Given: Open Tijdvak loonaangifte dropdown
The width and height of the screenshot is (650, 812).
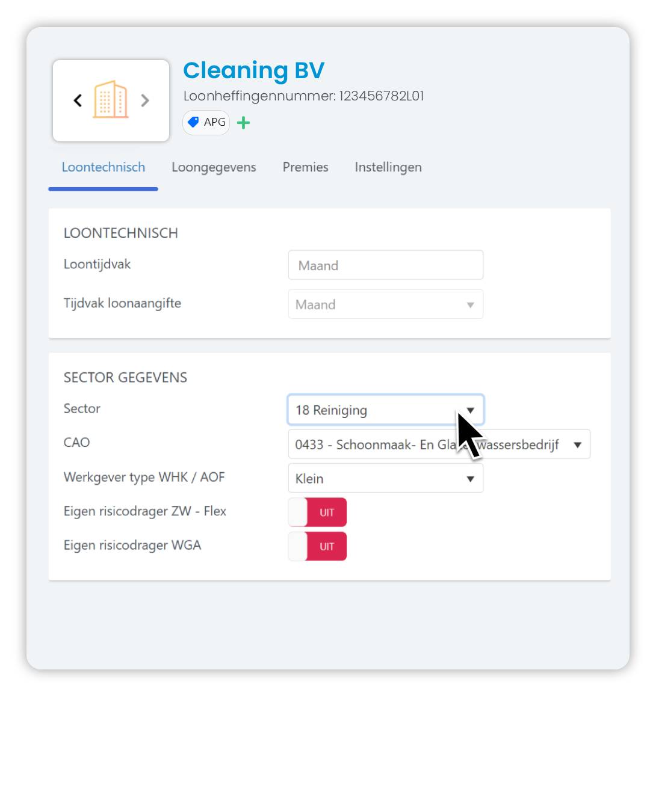Looking at the screenshot, I should [385, 304].
